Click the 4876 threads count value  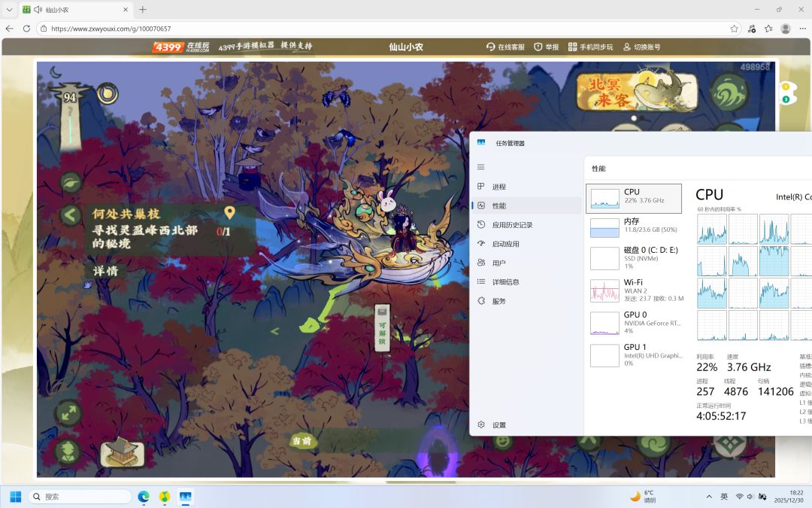pyautogui.click(x=735, y=391)
